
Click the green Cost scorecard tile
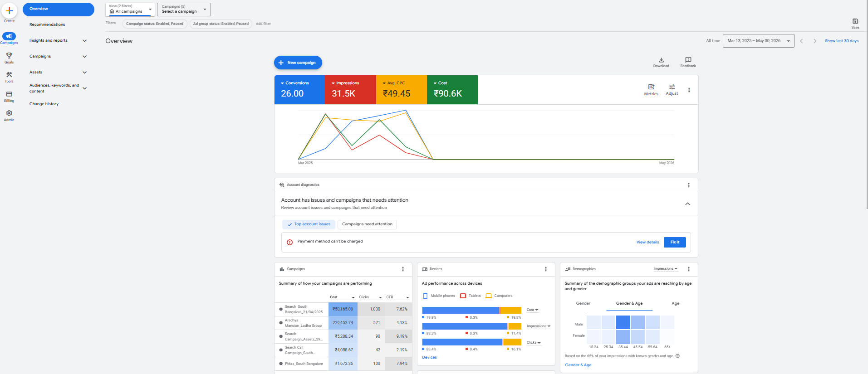click(452, 90)
